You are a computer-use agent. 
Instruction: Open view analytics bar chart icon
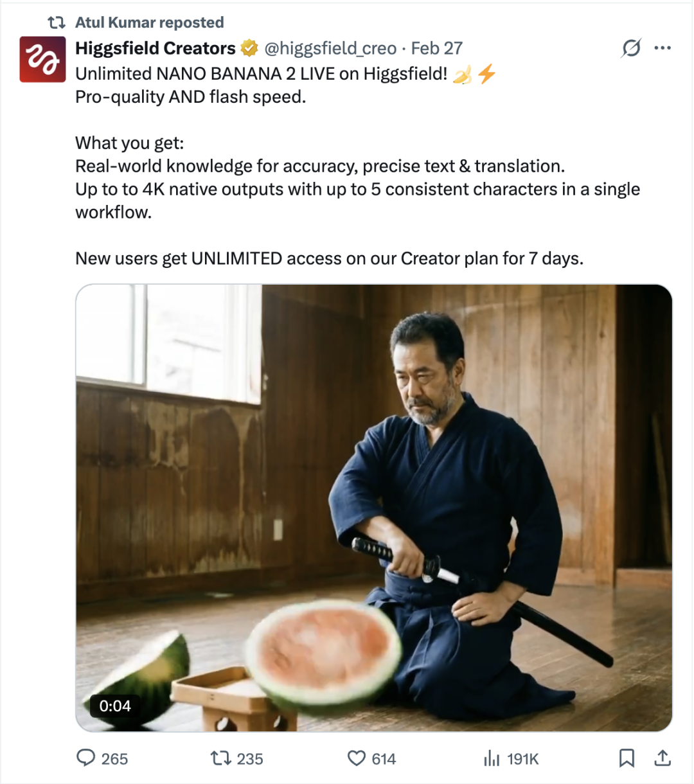pyautogui.click(x=492, y=759)
